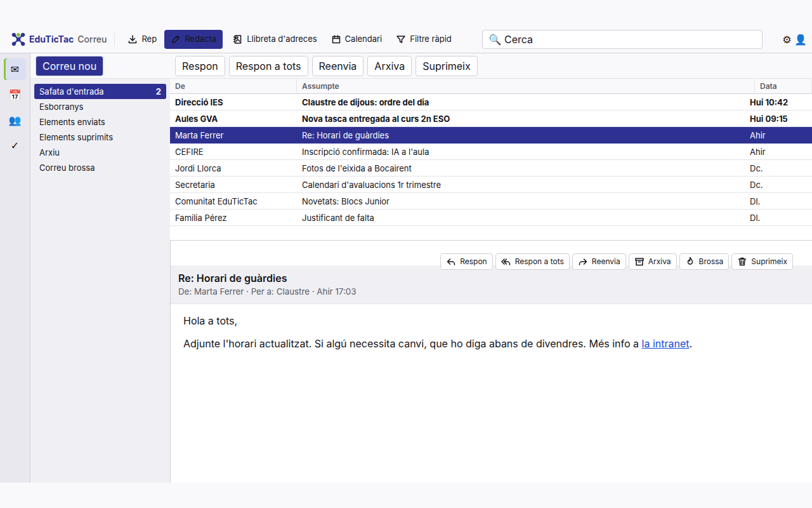Open the Elements suprimits folder

tap(100, 137)
